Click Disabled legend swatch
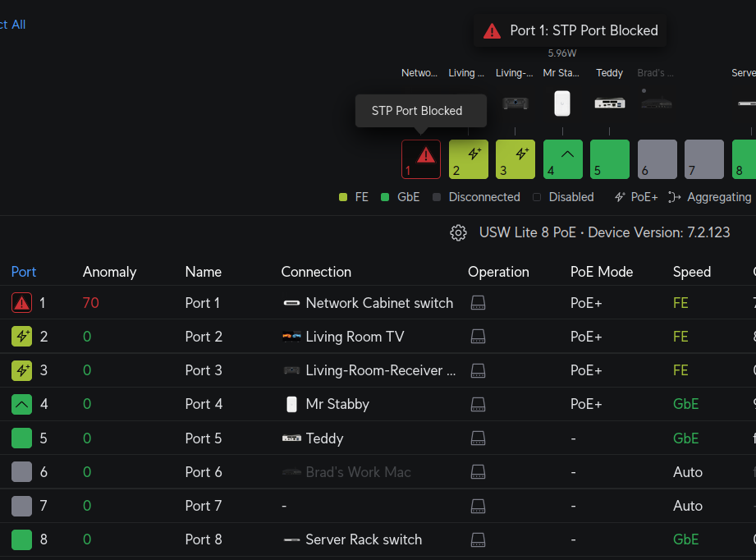756x560 pixels. coord(537,197)
